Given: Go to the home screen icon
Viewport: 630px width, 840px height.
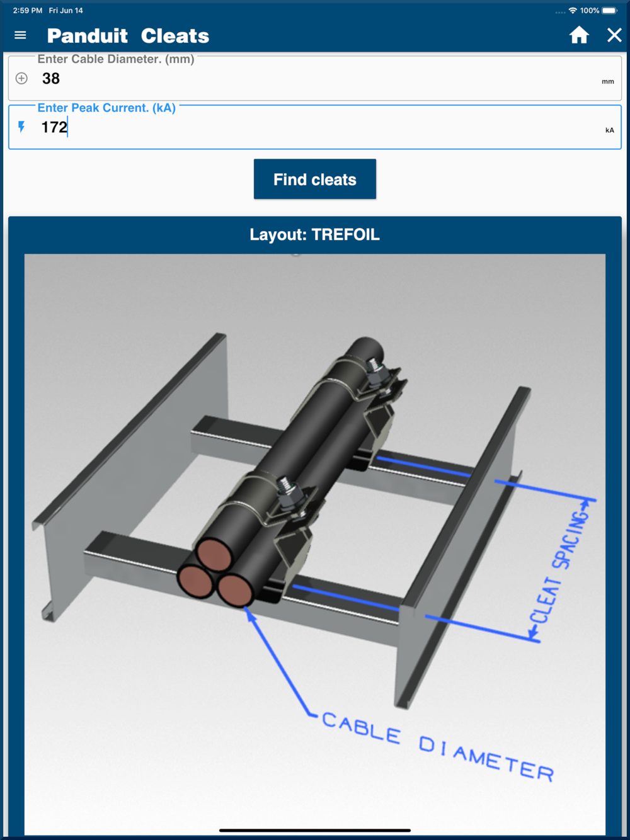Looking at the screenshot, I should [x=579, y=35].
